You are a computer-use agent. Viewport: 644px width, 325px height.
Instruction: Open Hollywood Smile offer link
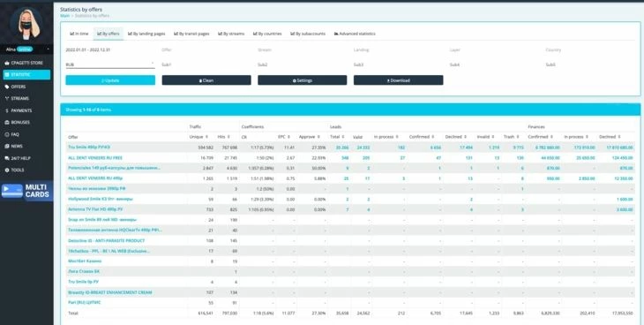pyautogui.click(x=101, y=199)
